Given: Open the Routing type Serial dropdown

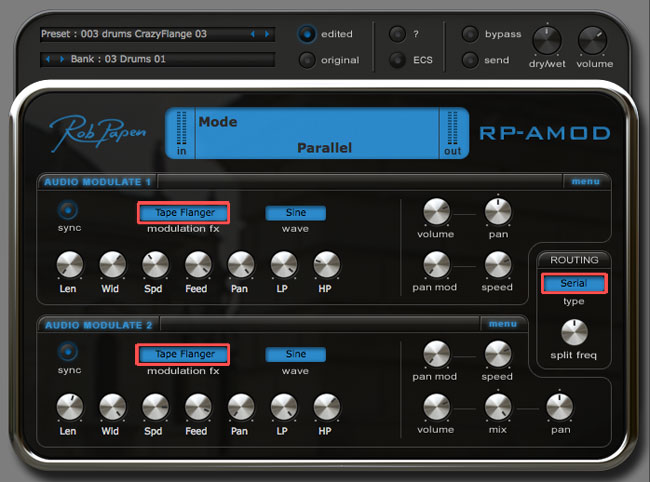Looking at the screenshot, I should point(574,283).
